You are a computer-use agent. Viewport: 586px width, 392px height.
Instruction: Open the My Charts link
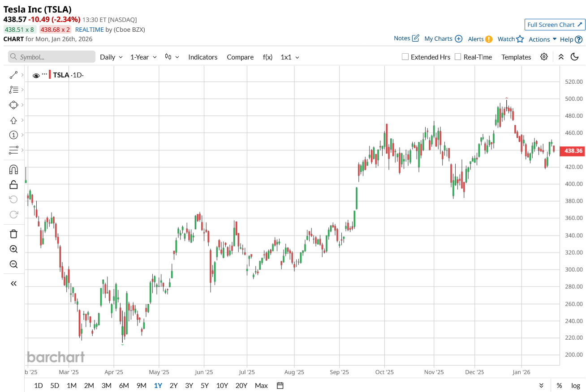coord(443,38)
